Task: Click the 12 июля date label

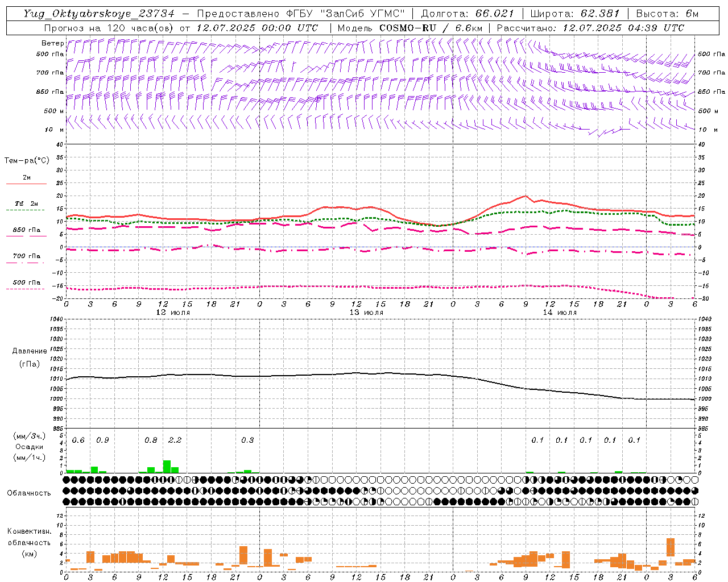Action: click(x=173, y=313)
